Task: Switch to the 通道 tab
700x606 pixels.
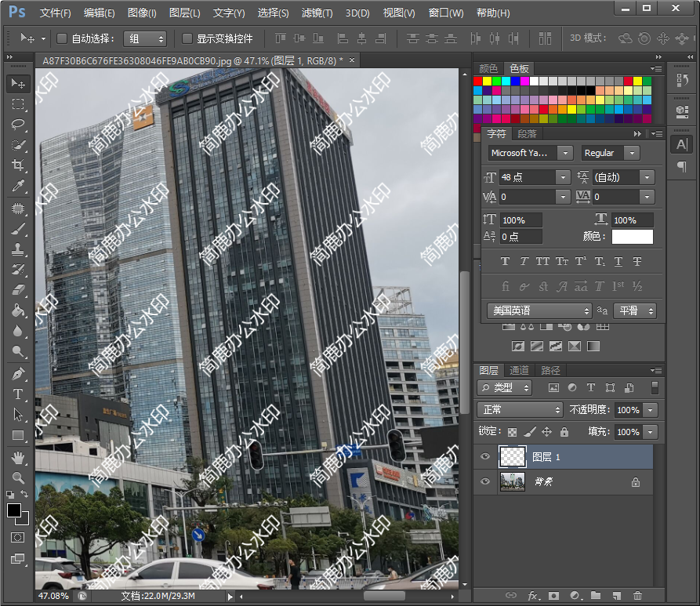Action: (519, 370)
